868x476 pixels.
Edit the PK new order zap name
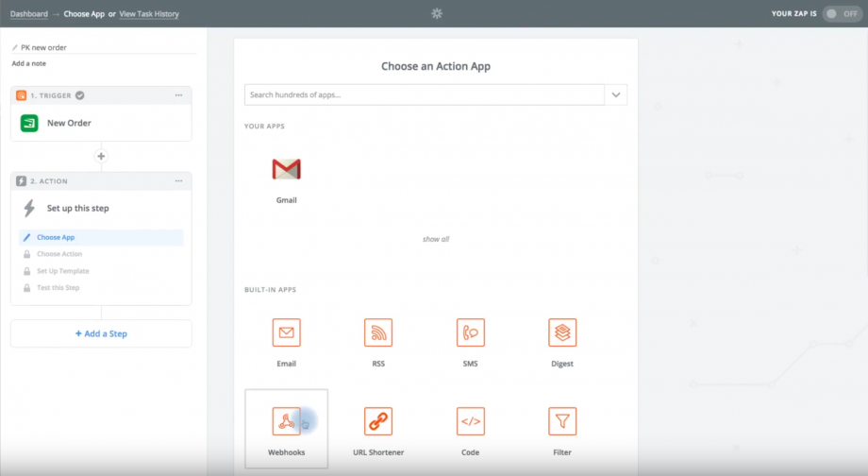point(43,47)
